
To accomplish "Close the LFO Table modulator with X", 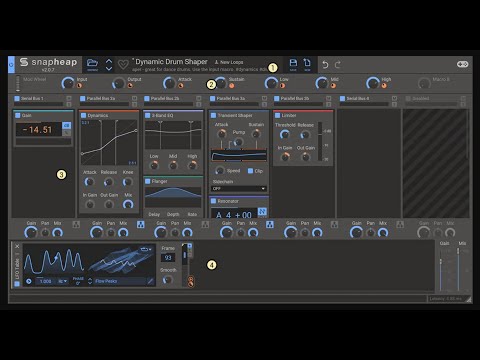I will (17, 246).
